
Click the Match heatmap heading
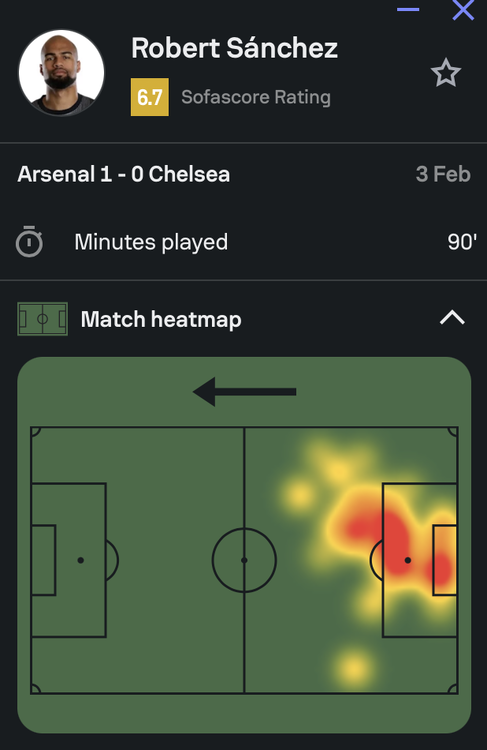161,320
